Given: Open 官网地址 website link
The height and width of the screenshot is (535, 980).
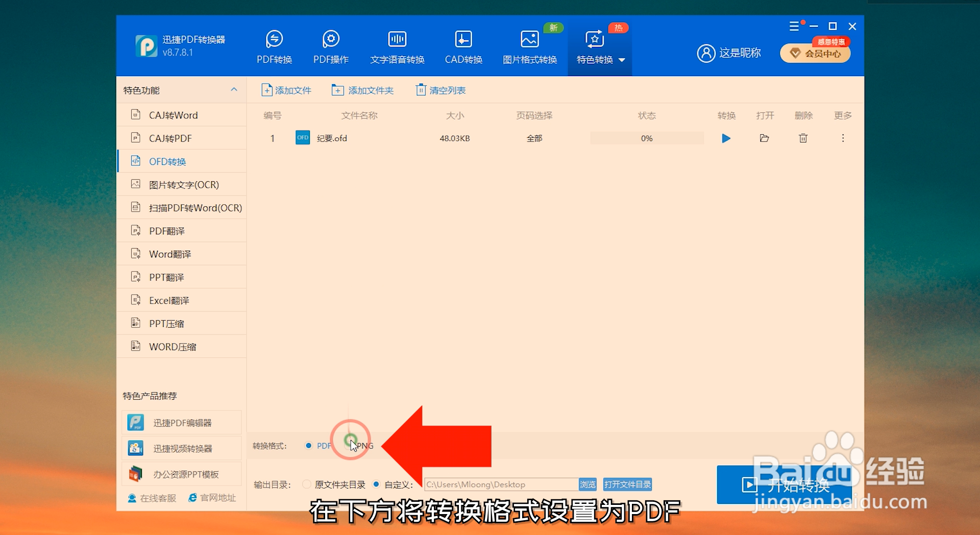Looking at the screenshot, I should pyautogui.click(x=212, y=498).
